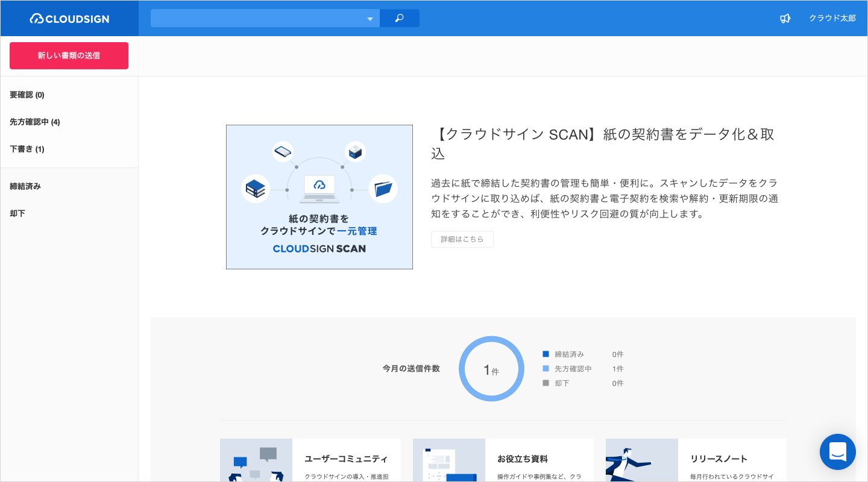
Task: Select 要確認 (0) in sidebar
Action: pos(27,95)
